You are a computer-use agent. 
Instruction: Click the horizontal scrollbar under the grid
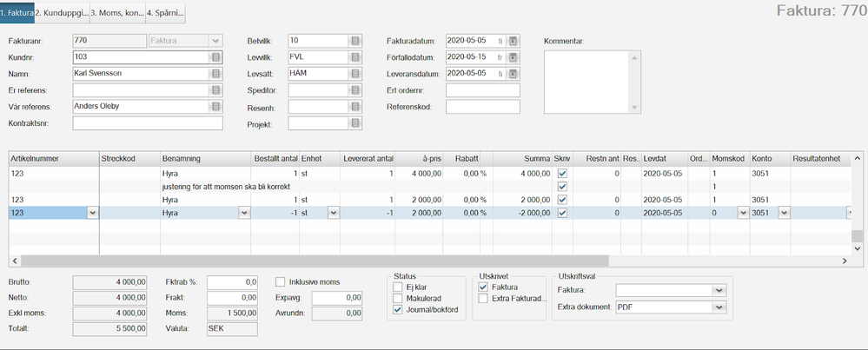click(x=348, y=261)
